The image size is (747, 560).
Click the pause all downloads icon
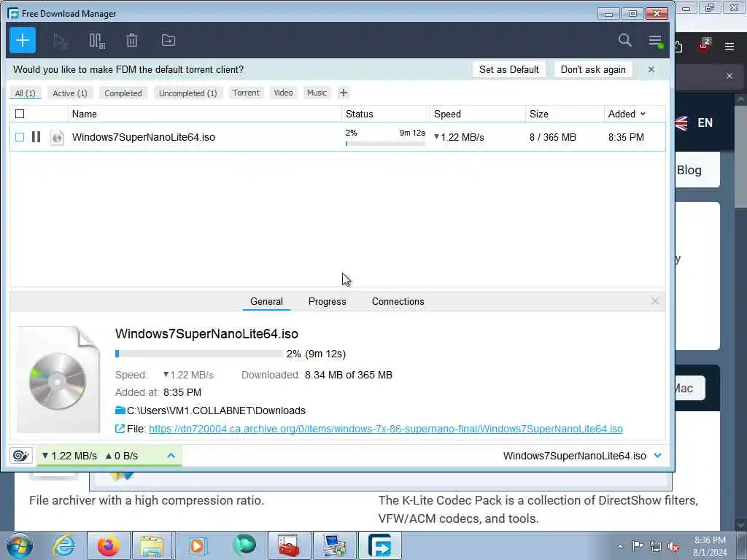[x=97, y=41]
